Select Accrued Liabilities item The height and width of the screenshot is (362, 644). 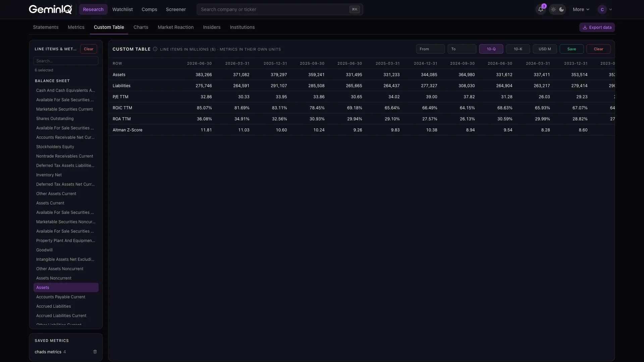(66, 306)
